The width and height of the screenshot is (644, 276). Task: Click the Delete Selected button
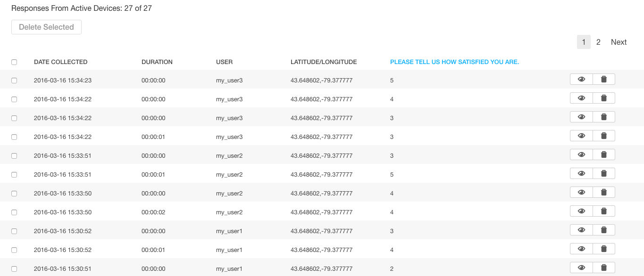[46, 27]
